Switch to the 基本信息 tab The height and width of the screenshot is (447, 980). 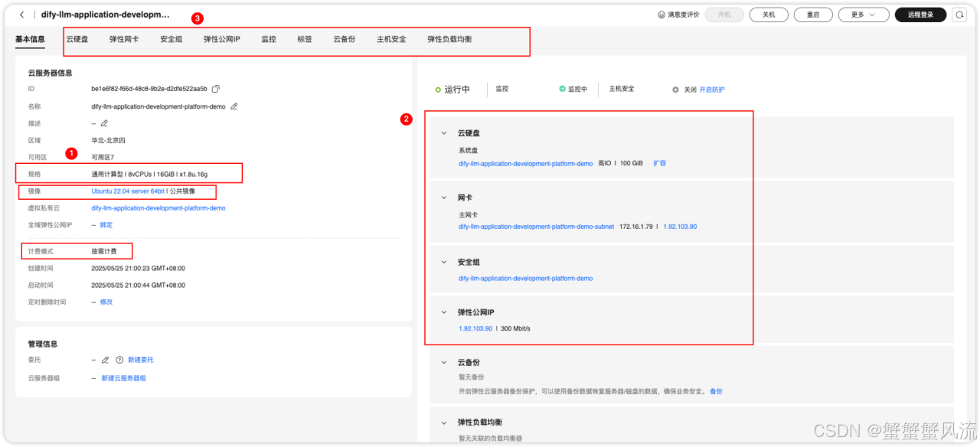pyautogui.click(x=30, y=39)
